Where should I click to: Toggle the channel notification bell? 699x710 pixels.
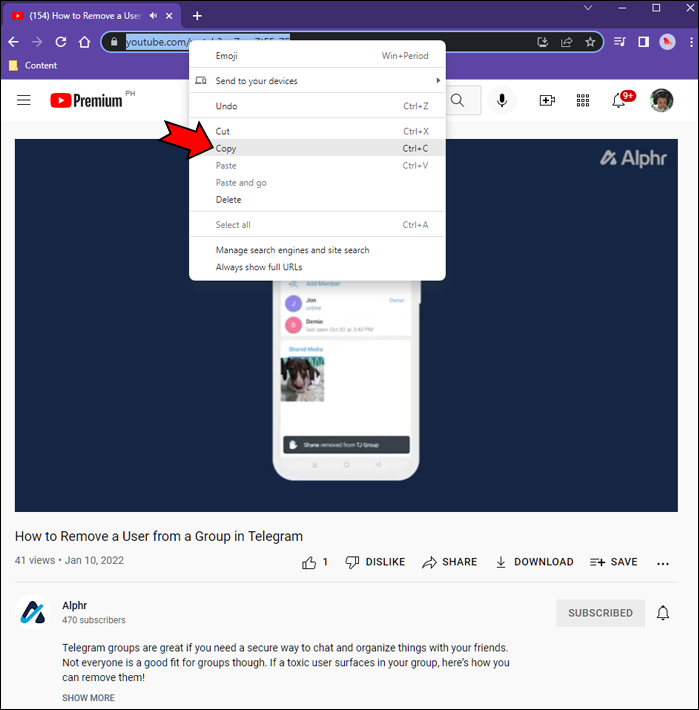click(663, 613)
